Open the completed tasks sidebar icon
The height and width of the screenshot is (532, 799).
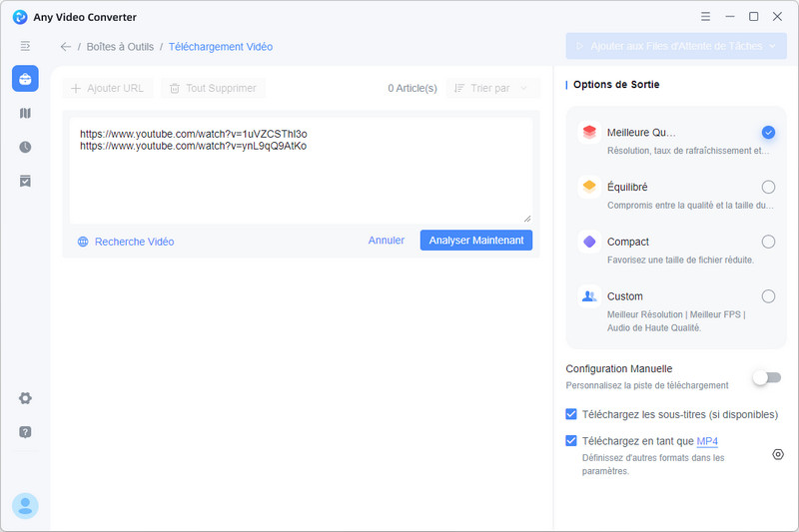(x=25, y=181)
